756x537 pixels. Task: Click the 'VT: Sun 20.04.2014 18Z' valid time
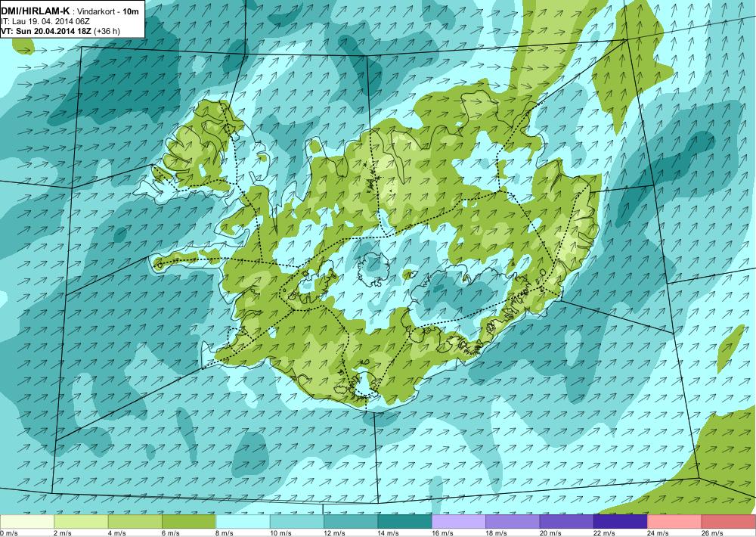pos(47,31)
